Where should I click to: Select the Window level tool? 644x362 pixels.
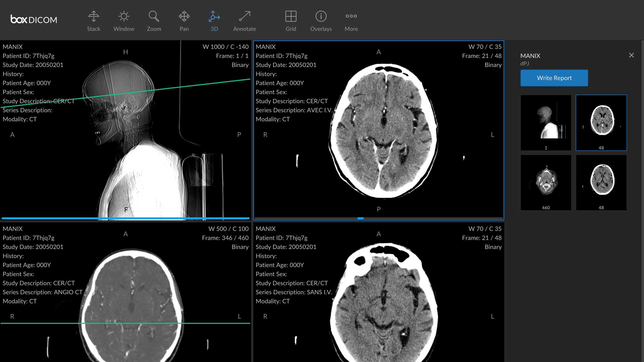click(x=124, y=21)
